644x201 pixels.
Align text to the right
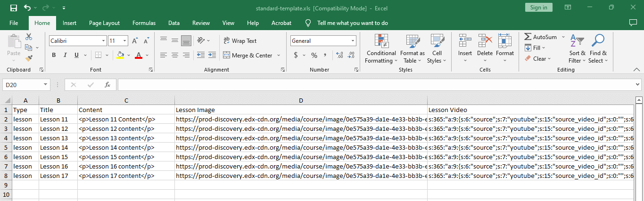click(186, 56)
